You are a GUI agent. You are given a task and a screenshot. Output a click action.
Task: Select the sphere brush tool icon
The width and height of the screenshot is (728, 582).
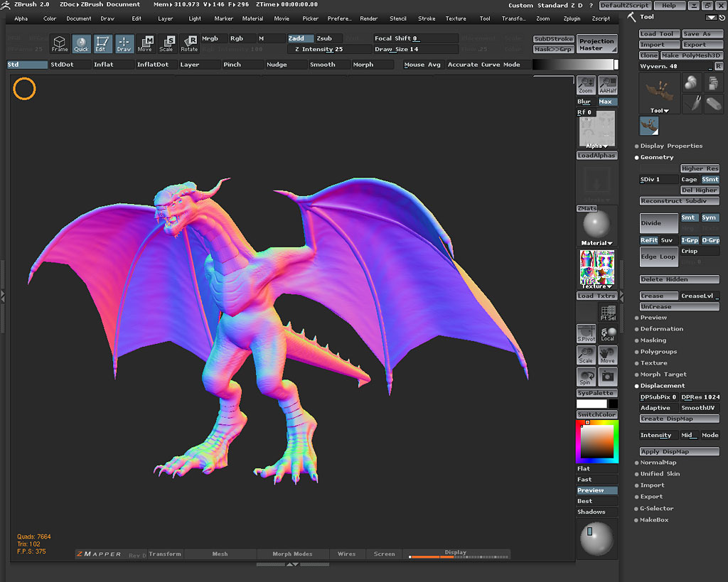click(691, 82)
